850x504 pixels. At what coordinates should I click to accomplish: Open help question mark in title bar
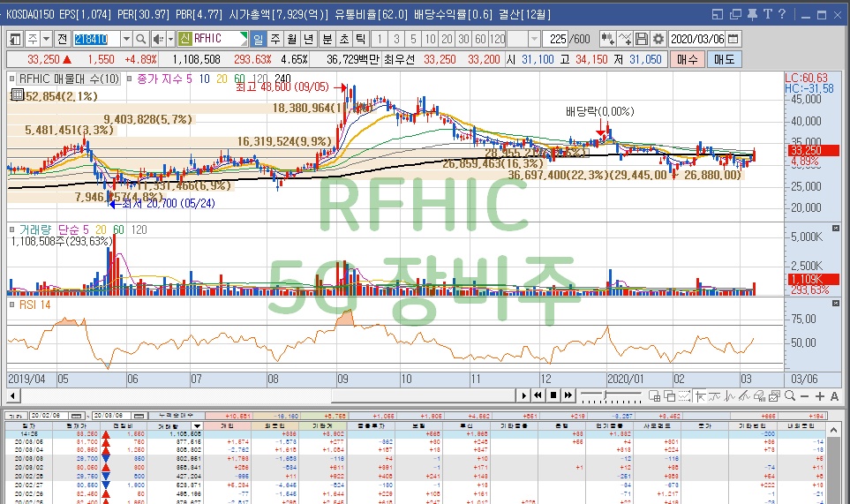pyautogui.click(x=782, y=15)
